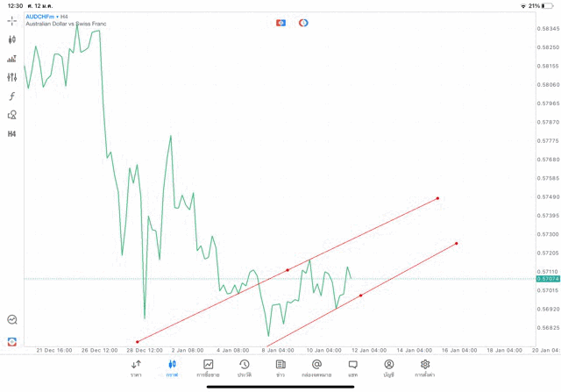Click the chart clock icon at bottom left

click(12, 320)
